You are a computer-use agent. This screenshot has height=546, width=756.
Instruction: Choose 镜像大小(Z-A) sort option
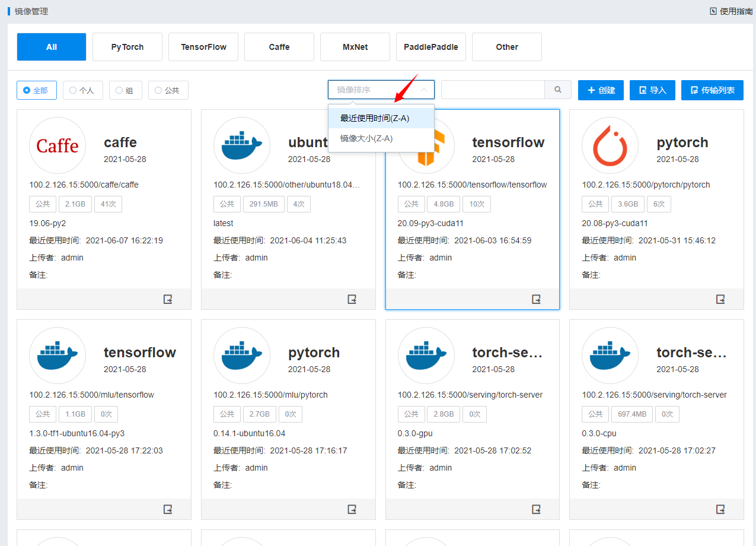[366, 138]
